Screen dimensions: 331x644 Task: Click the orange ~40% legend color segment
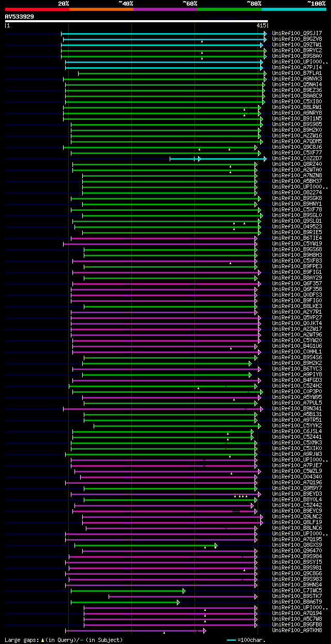[x=101, y=9]
